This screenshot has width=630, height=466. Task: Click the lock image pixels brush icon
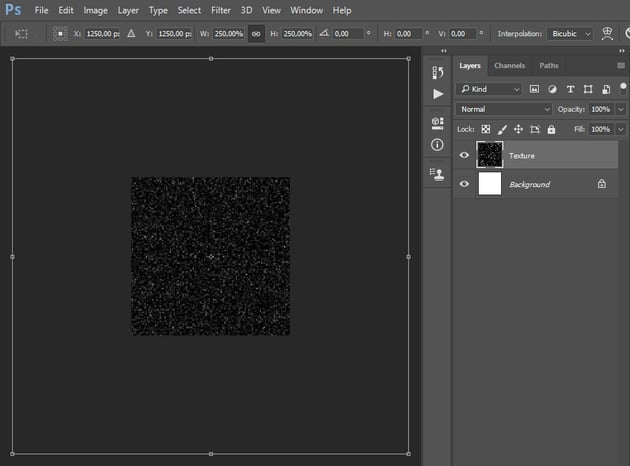[x=502, y=129]
